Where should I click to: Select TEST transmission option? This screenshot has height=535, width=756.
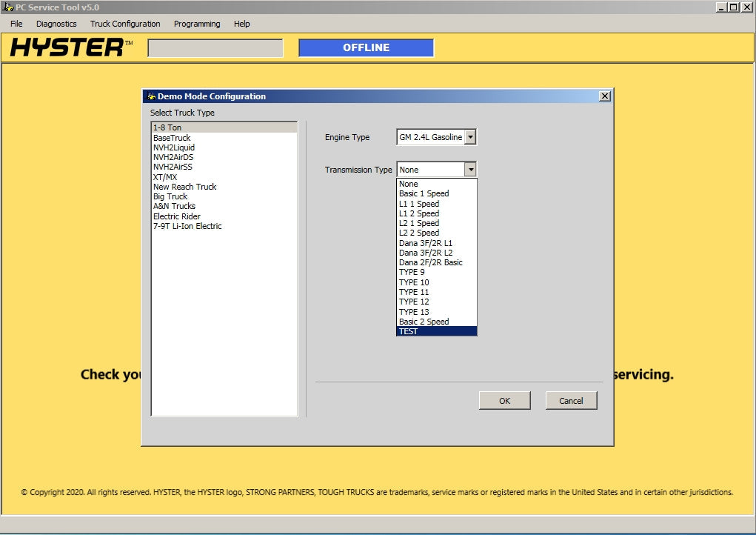pyautogui.click(x=437, y=331)
